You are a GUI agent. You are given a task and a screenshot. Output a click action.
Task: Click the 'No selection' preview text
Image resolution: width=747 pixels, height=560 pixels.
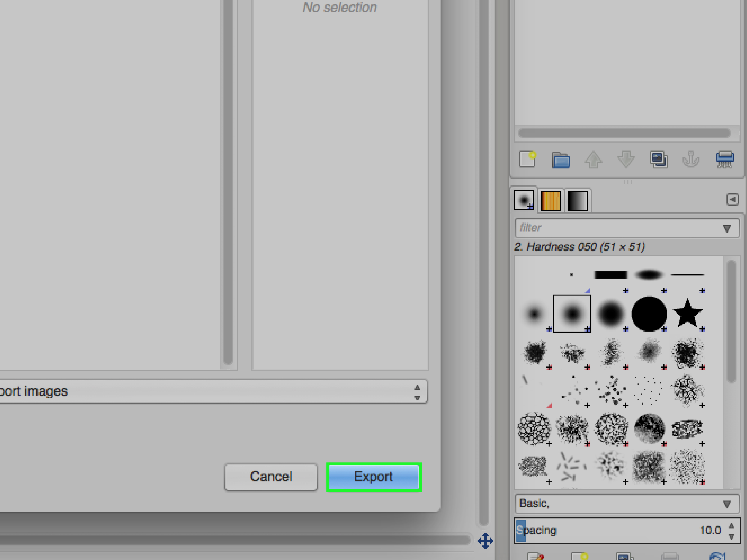[x=339, y=7]
